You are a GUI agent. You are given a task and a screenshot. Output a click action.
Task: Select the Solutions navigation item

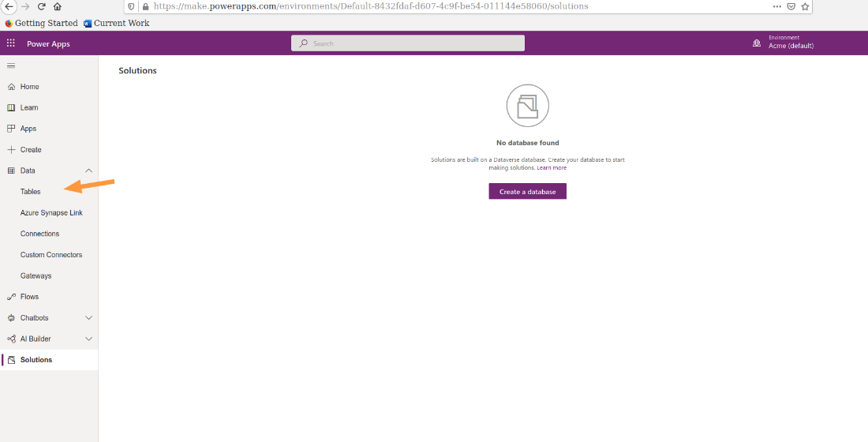49,360
